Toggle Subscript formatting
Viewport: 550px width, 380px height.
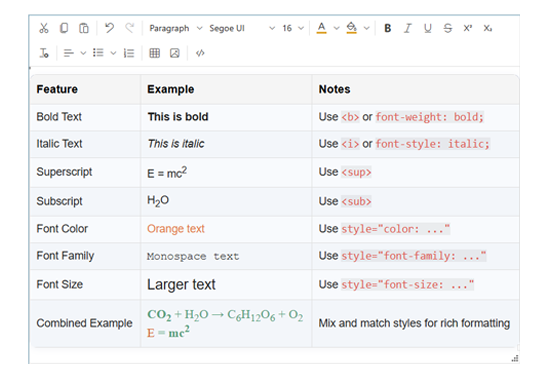click(488, 28)
